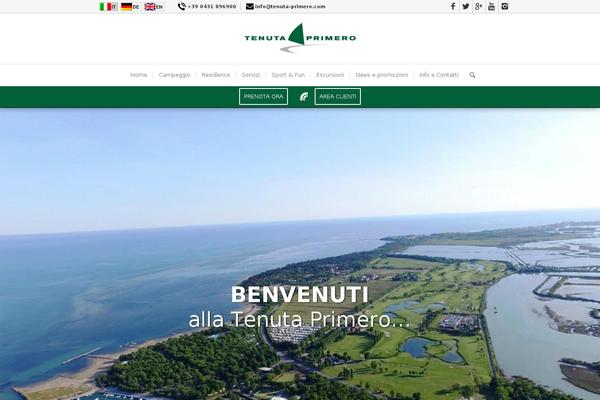This screenshot has height=400, width=600.
Task: Open the Escursioni menu item
Action: coord(330,75)
